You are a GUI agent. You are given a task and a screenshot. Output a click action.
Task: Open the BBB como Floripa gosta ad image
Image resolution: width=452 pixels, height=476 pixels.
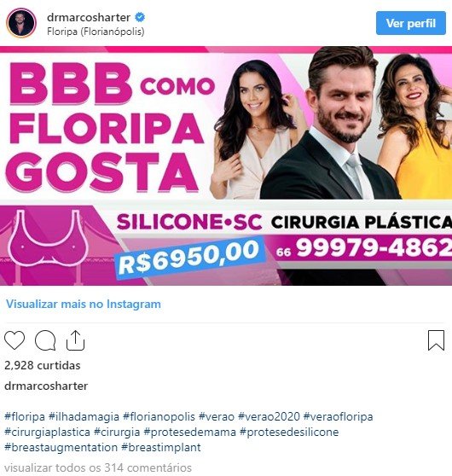click(x=226, y=165)
